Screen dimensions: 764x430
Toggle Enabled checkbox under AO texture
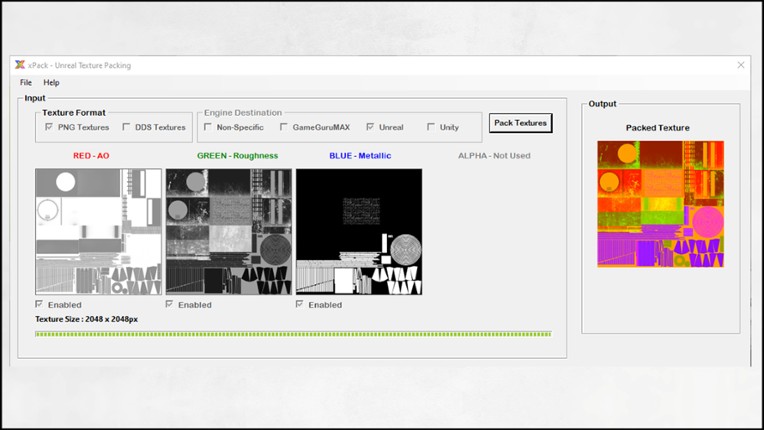[40, 304]
